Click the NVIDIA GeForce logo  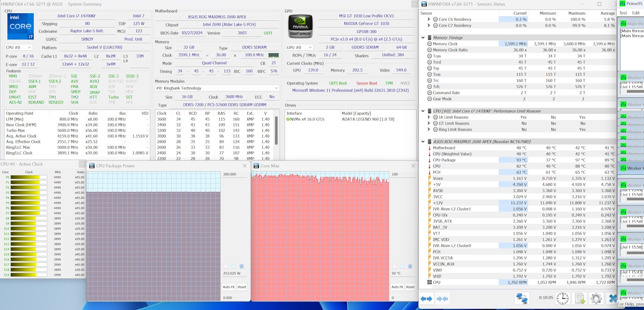(x=300, y=27)
